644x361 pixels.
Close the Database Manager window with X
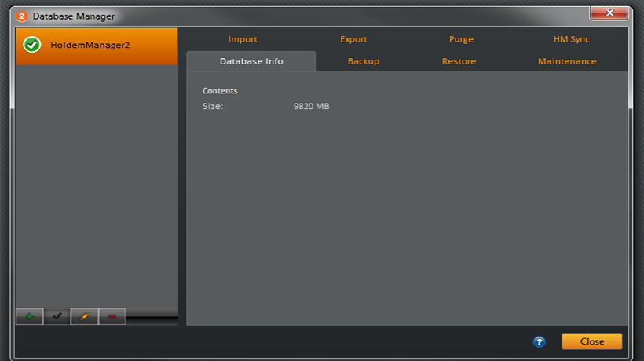609,13
